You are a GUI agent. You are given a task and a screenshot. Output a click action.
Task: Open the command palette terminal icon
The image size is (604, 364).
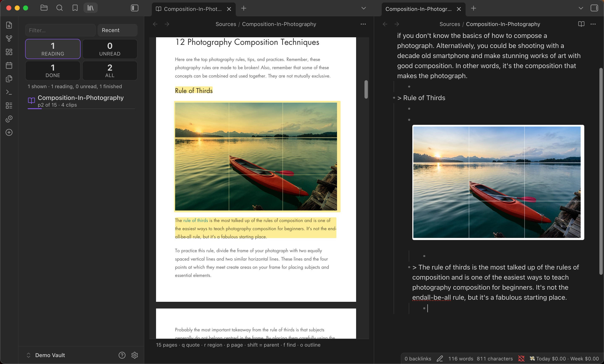tap(9, 92)
